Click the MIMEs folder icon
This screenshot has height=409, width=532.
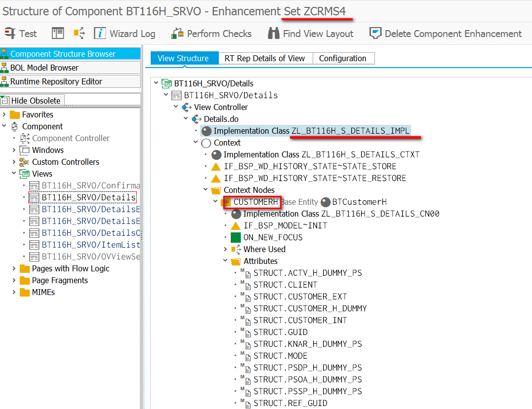[x=24, y=293]
